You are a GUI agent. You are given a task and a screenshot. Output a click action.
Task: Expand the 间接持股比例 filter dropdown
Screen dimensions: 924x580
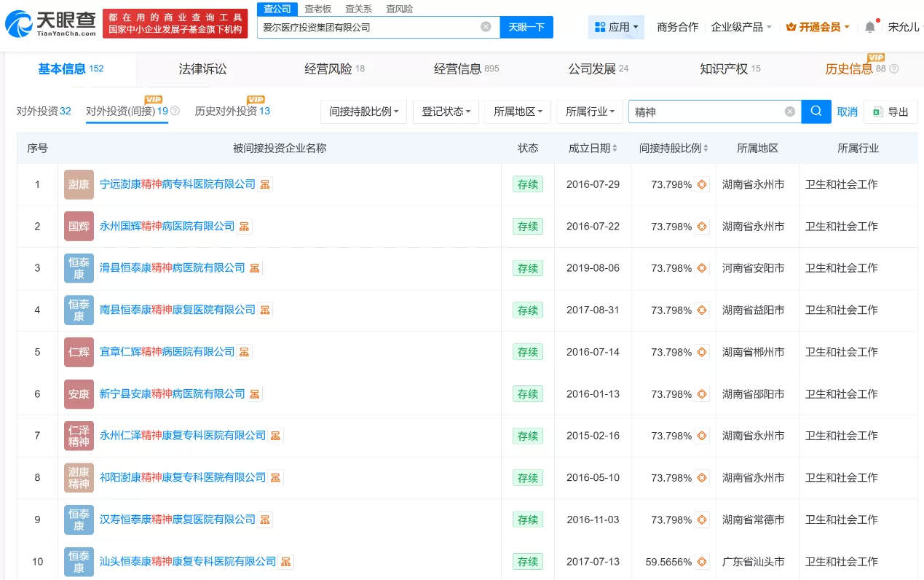tap(363, 111)
